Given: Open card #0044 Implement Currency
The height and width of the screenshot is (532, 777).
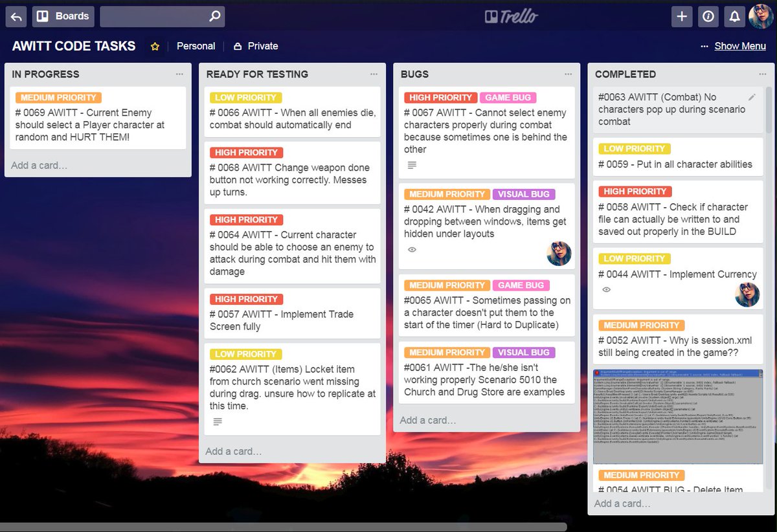Looking at the screenshot, I should (678, 279).
